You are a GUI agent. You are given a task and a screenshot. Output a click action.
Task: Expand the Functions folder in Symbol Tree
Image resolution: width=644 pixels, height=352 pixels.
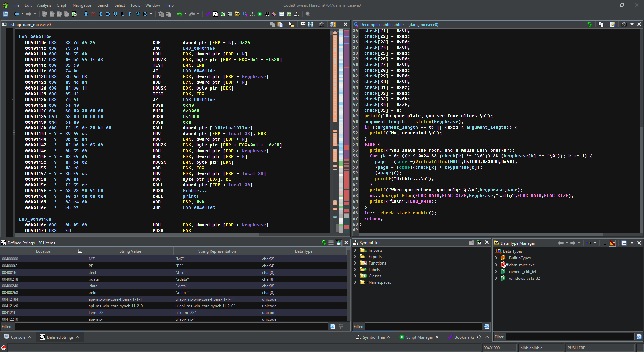[355, 263]
